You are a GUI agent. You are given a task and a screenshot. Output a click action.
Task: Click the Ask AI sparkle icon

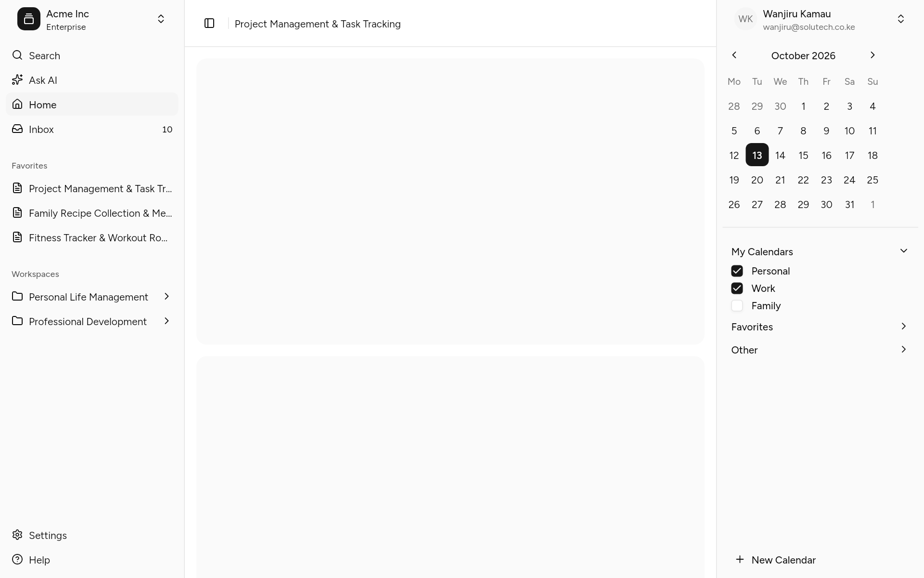tap(17, 79)
